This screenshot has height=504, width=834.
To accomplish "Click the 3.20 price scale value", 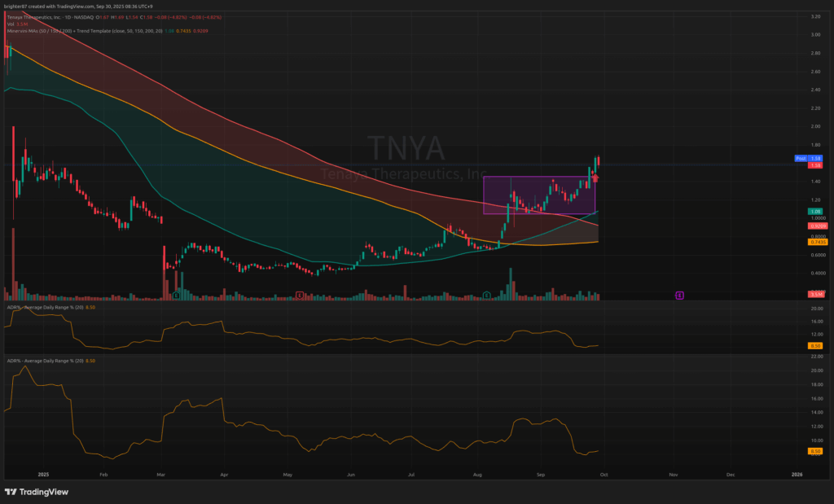I will (x=815, y=16).
